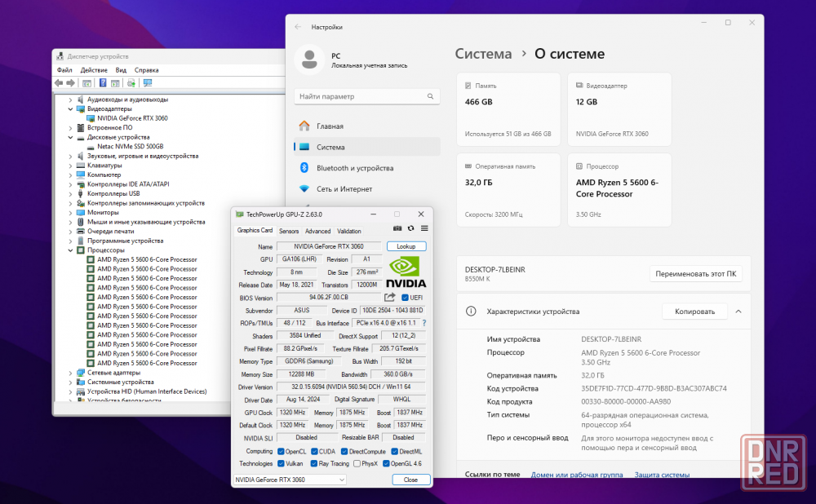Image resolution: width=816 pixels, height=504 pixels.
Task: Click the show/hide console tree toolbar icon
Action: (87, 83)
